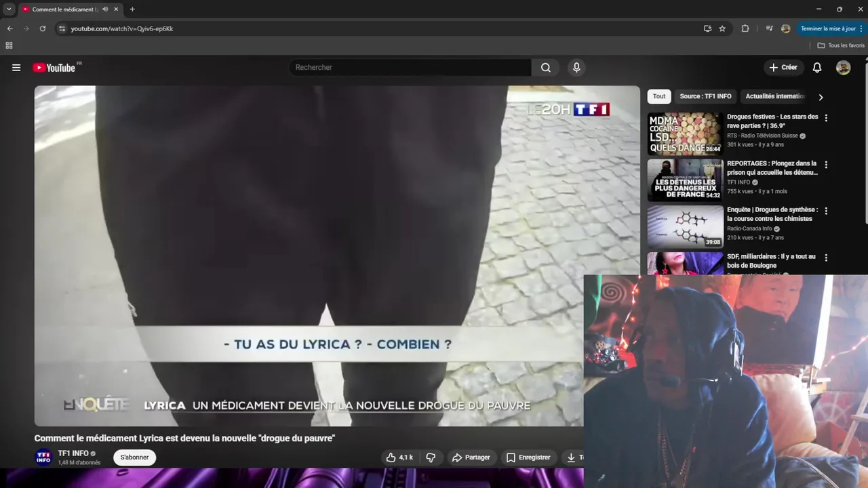Select the 'Source : TF1 INFO' chip
Image resolution: width=868 pixels, height=488 pixels.
point(705,96)
